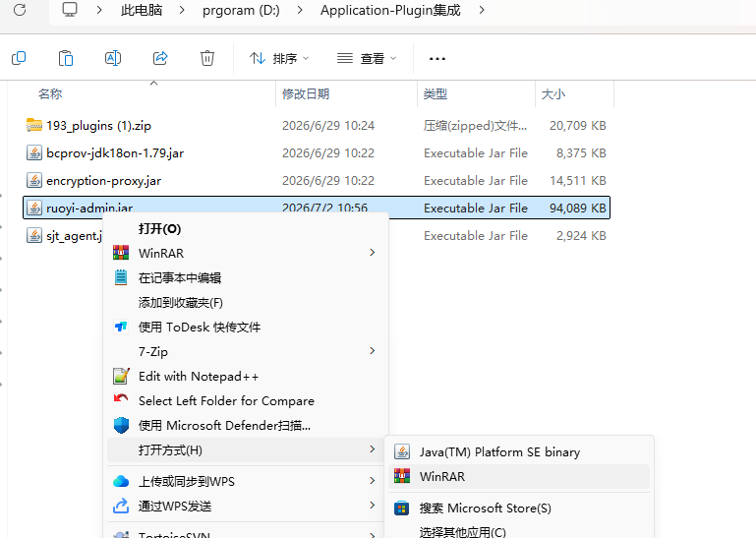Click the Copy toolbar icon

click(19, 58)
